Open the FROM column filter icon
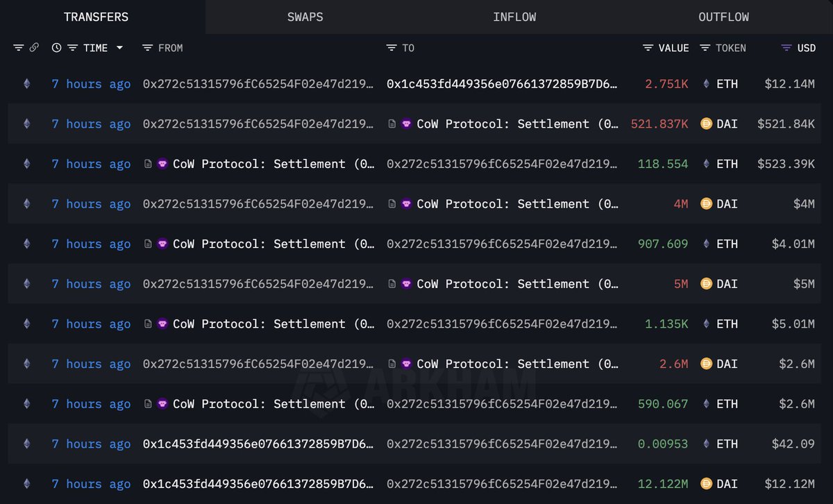The image size is (833, 504). click(x=147, y=48)
